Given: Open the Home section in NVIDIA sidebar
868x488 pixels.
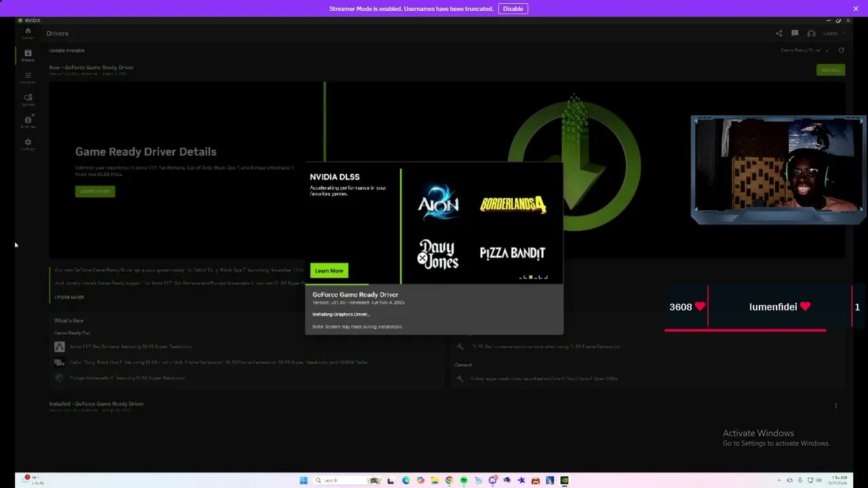Looking at the screenshot, I should coord(28,33).
